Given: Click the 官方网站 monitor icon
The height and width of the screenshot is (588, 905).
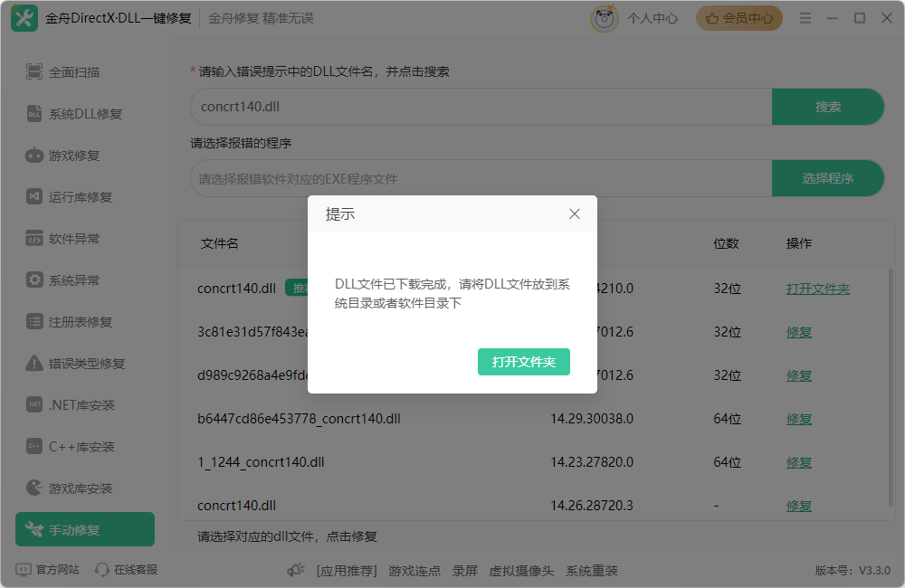Looking at the screenshot, I should tap(24, 570).
